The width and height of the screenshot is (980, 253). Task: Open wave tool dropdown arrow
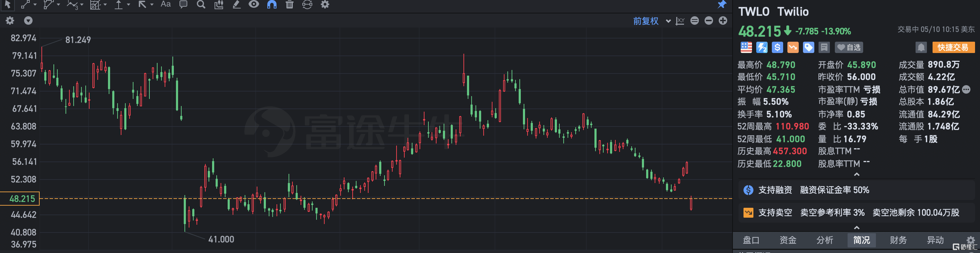(x=81, y=5)
